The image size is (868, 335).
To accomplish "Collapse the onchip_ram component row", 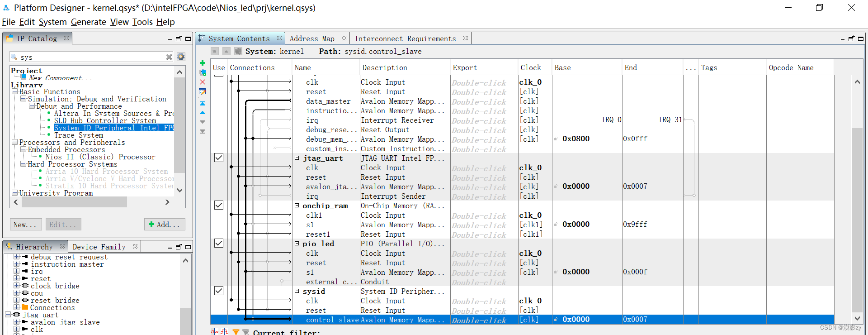I will click(x=297, y=206).
